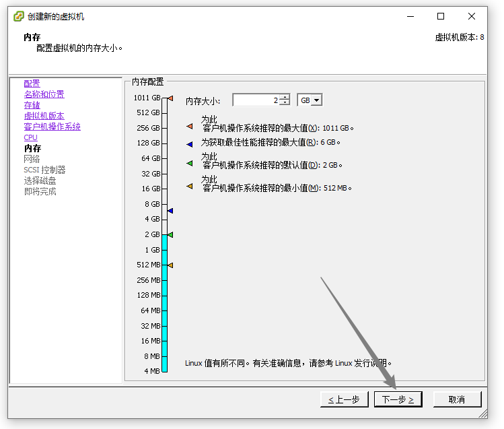Click the 上一步 back button
Screen dimensions: 504x429
[x=344, y=399]
